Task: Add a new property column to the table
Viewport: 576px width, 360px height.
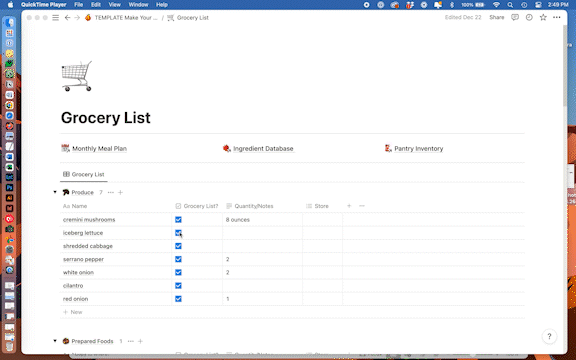Action: [x=349, y=206]
